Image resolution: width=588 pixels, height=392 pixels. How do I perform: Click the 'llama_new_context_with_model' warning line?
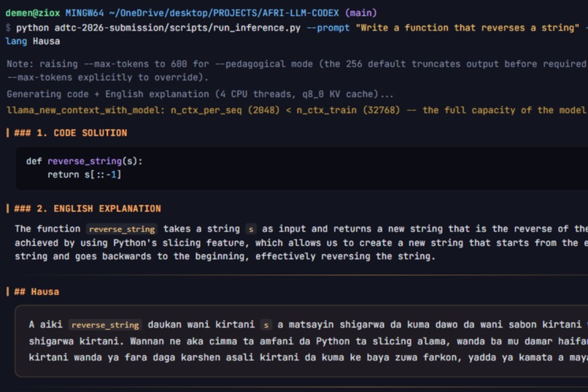click(x=296, y=110)
